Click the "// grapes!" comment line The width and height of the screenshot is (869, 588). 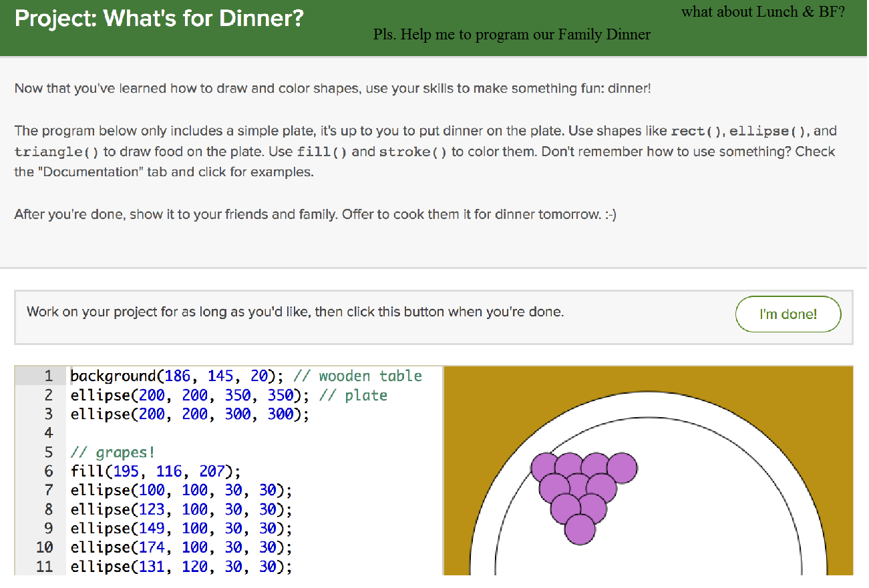113,453
